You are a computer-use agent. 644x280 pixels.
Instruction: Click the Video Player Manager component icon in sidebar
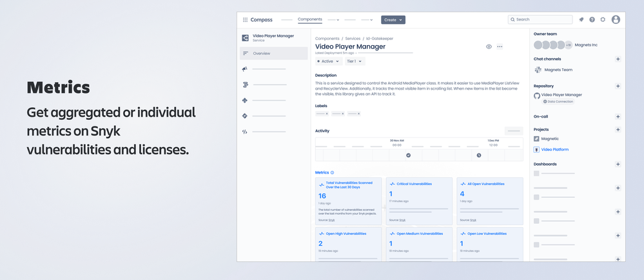tap(245, 38)
